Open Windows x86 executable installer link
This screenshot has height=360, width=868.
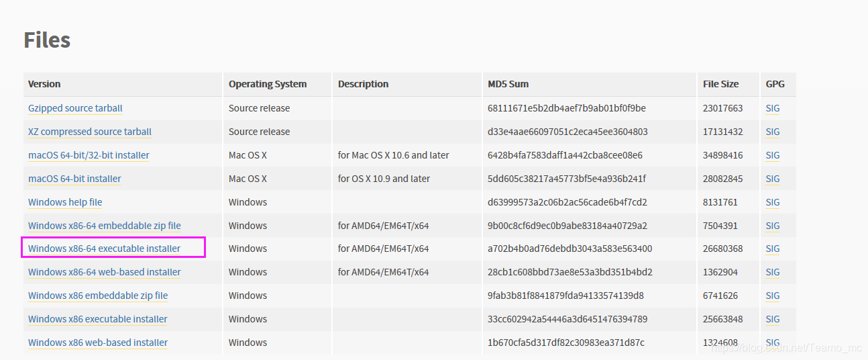point(98,319)
